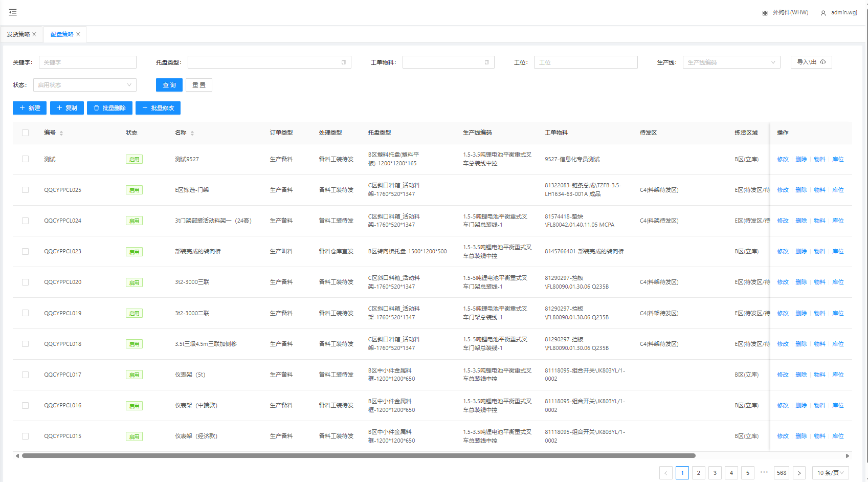The width and height of the screenshot is (868, 482).
Task: Click 物料 in the QQCYPPCL018 row
Action: tap(819, 344)
